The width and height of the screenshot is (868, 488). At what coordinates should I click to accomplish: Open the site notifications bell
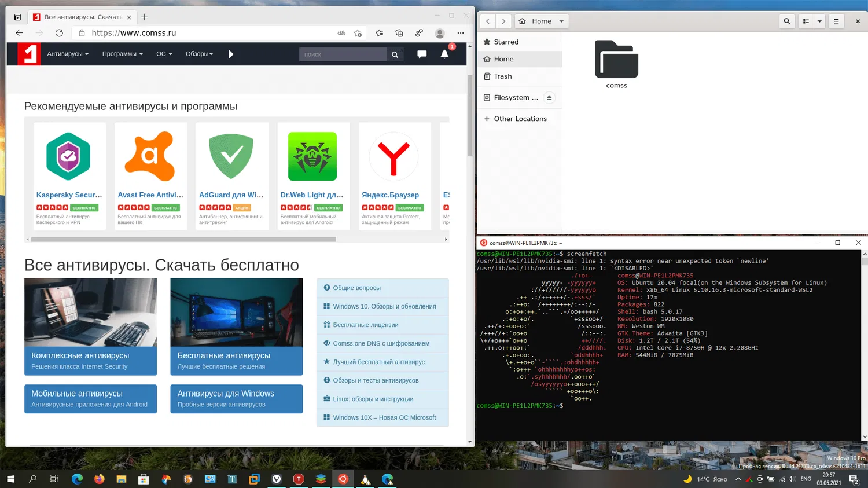[x=444, y=54]
